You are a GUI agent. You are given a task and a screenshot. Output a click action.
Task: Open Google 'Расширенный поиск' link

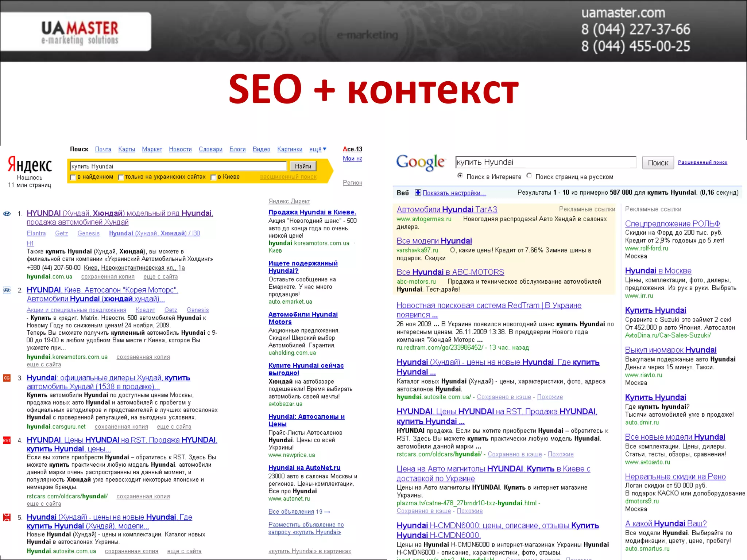pyautogui.click(x=703, y=162)
